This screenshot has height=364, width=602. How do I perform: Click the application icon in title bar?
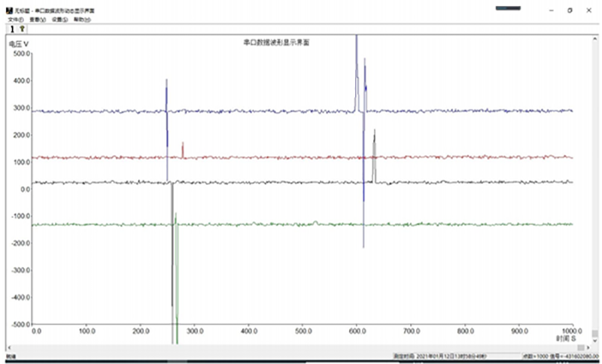pos(7,11)
